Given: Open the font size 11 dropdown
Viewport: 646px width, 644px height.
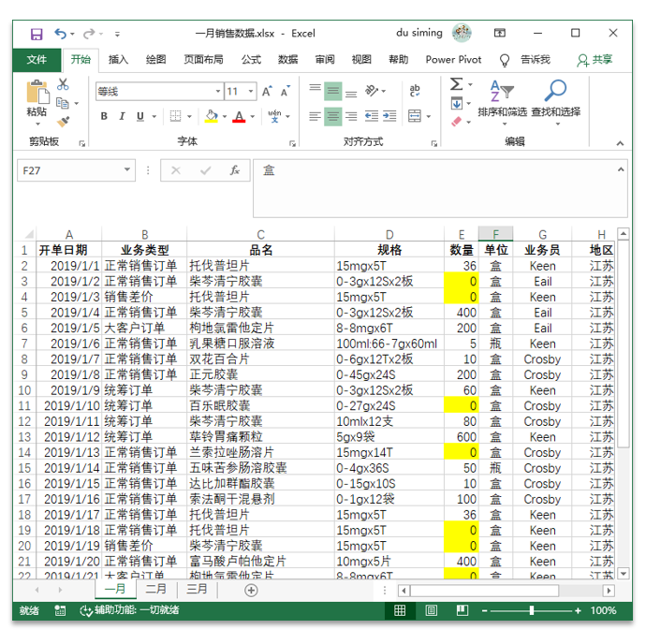Looking at the screenshot, I should [x=251, y=92].
